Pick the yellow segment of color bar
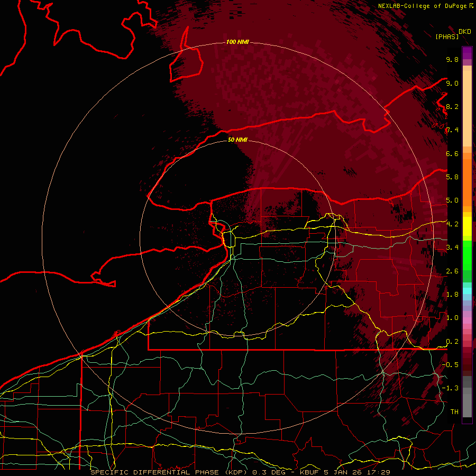This screenshot has height=476, width=476. click(x=467, y=226)
